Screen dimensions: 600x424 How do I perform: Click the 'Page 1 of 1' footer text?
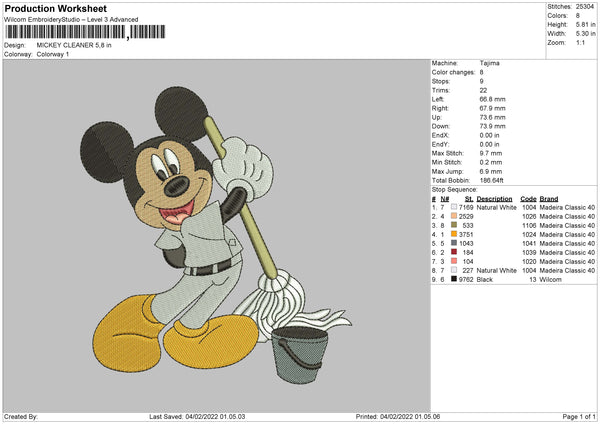coord(579,416)
